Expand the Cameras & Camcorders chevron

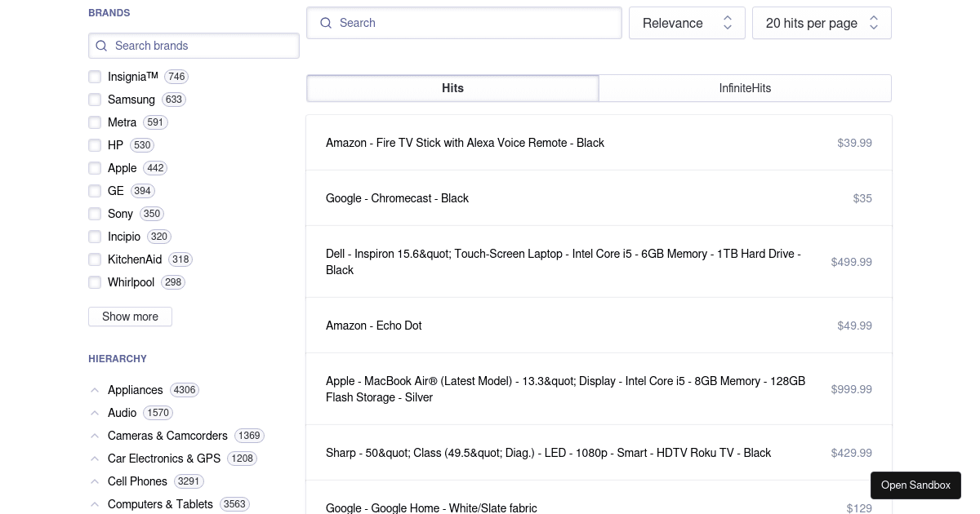coord(95,436)
